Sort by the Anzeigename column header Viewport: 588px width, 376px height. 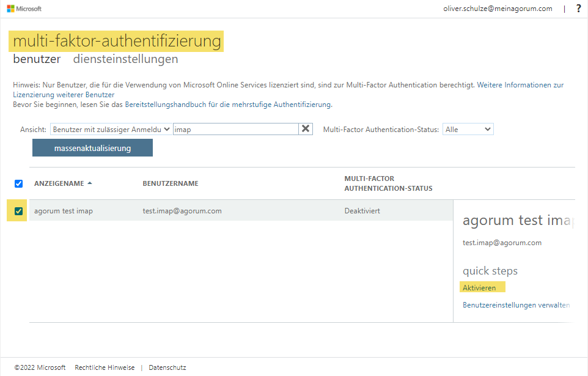[x=59, y=183]
